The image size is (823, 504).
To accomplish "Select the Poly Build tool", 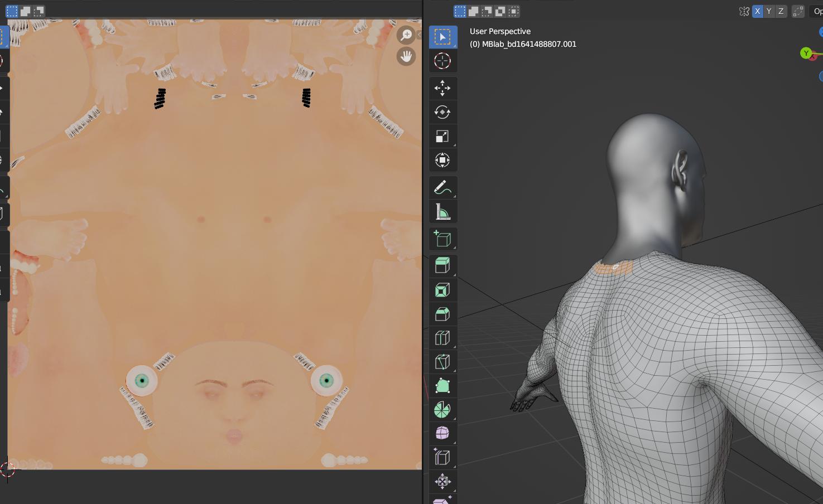I will (442, 386).
